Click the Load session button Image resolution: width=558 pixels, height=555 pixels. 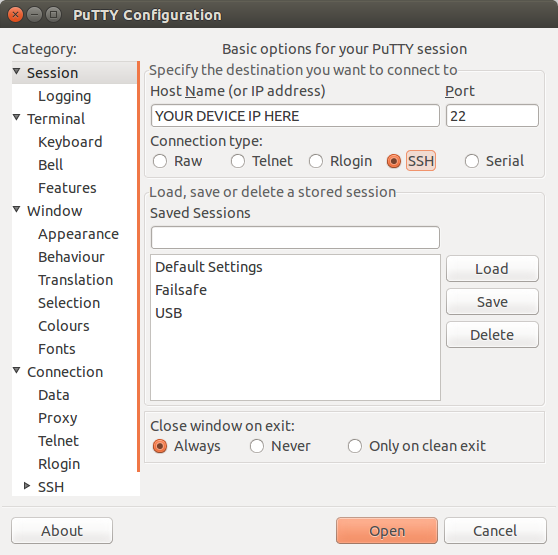pyautogui.click(x=492, y=269)
